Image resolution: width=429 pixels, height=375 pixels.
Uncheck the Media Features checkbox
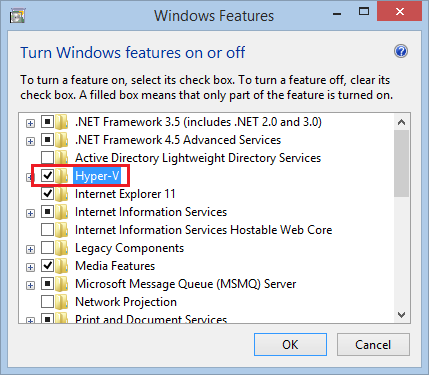47,265
